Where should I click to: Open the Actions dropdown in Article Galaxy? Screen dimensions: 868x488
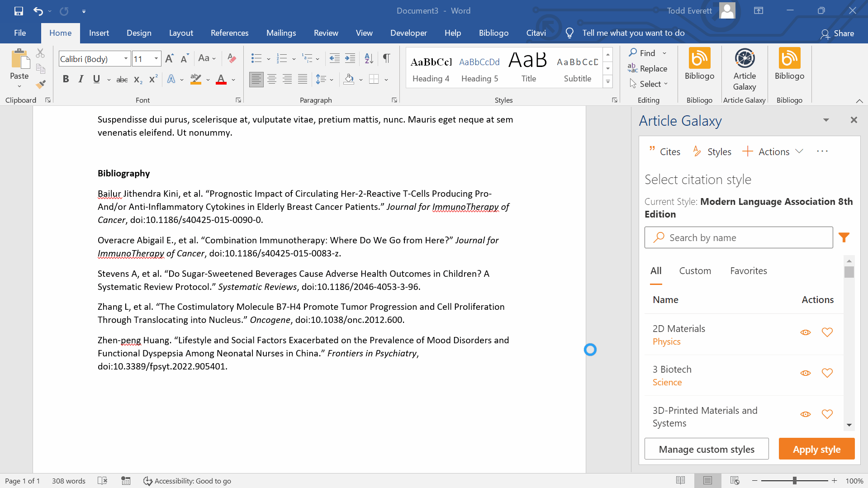[x=773, y=152]
